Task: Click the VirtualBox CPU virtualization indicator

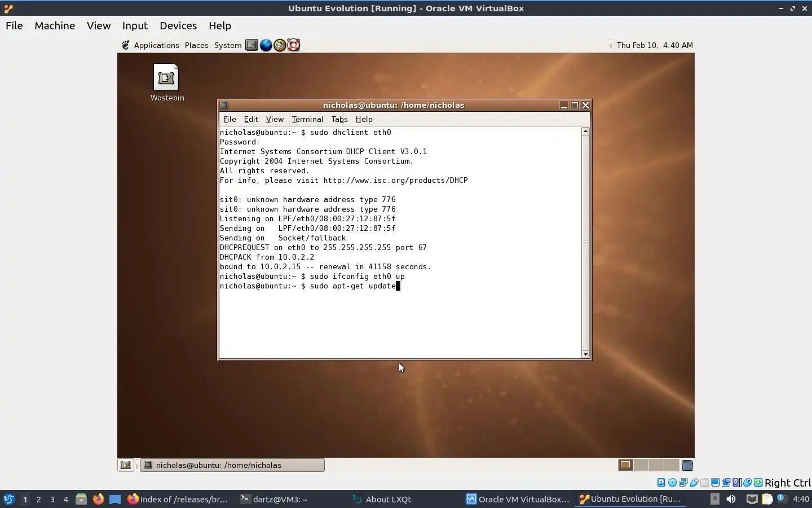Action: pos(736,483)
